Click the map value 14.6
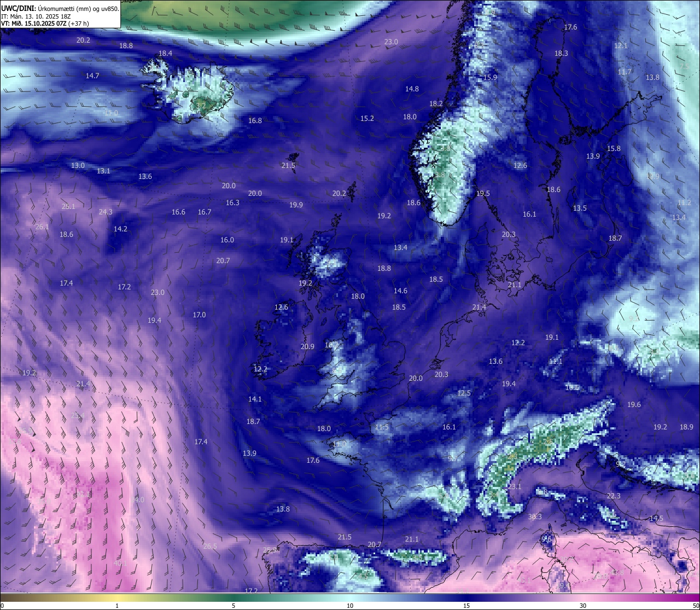Image resolution: width=700 pixels, height=610 pixels. click(x=400, y=291)
